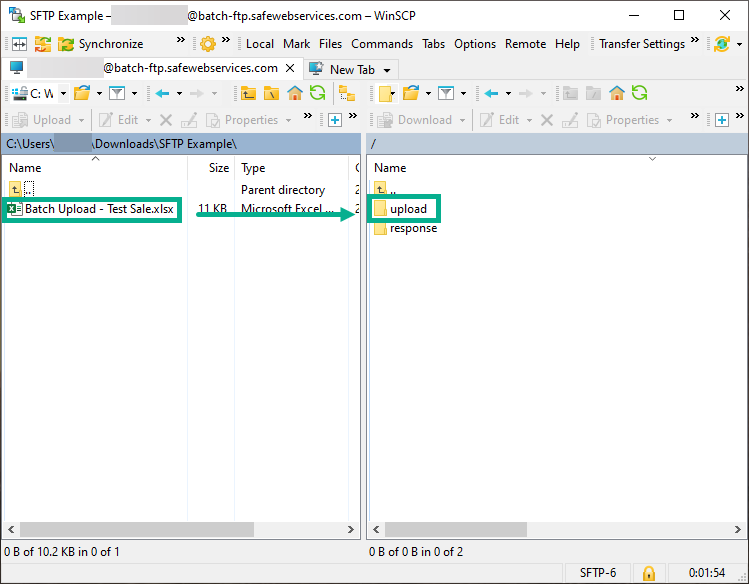Click the SFTP-6 protocol status indicator
The image size is (749, 584).
[598, 573]
